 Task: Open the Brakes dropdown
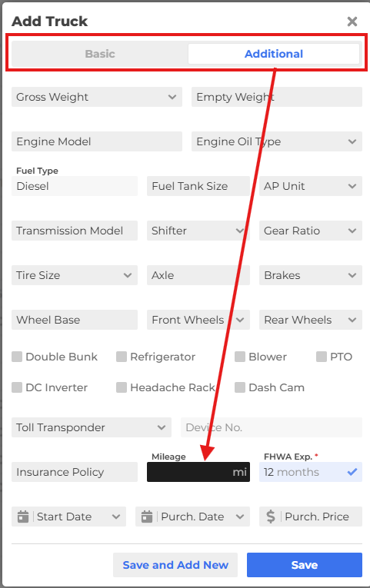(311, 275)
